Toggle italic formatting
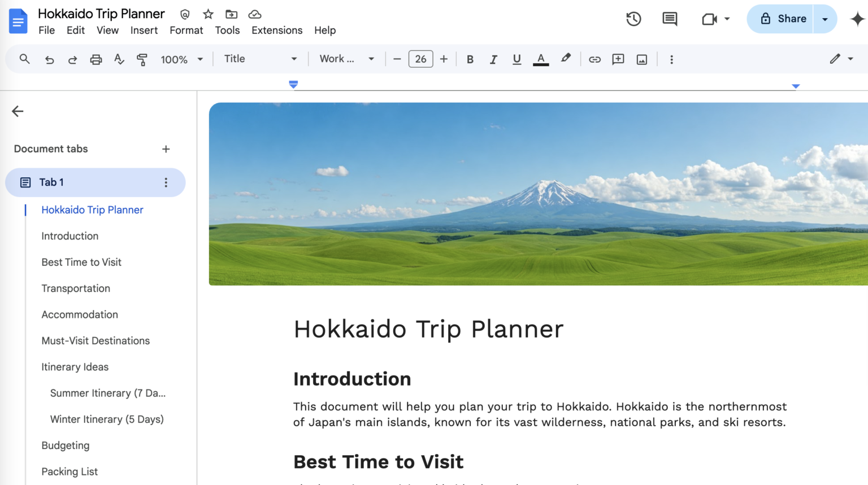The image size is (868, 485). tap(493, 59)
